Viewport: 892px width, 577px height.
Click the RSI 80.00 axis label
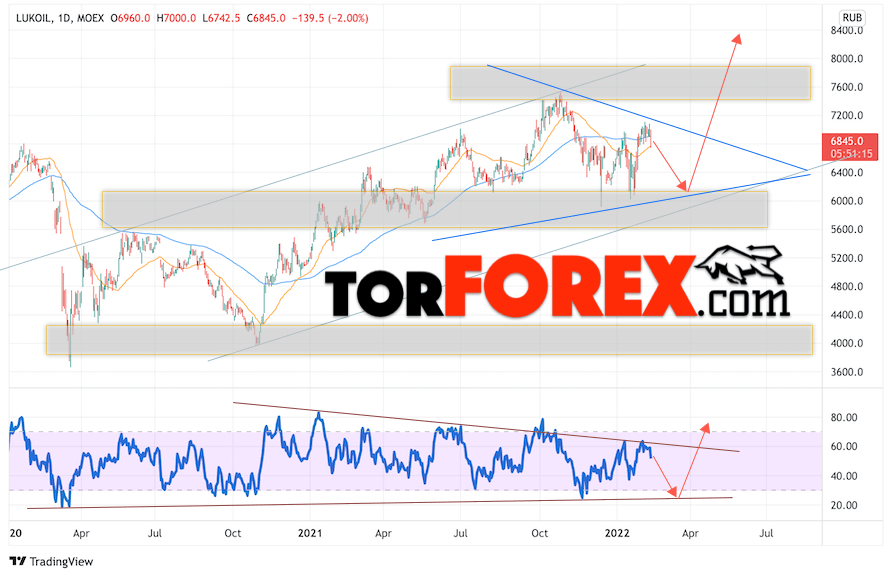click(844, 418)
